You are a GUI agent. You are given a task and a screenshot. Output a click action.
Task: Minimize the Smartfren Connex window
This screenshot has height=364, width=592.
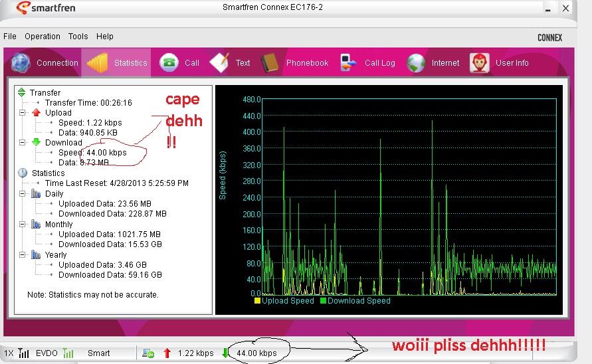coord(548,9)
